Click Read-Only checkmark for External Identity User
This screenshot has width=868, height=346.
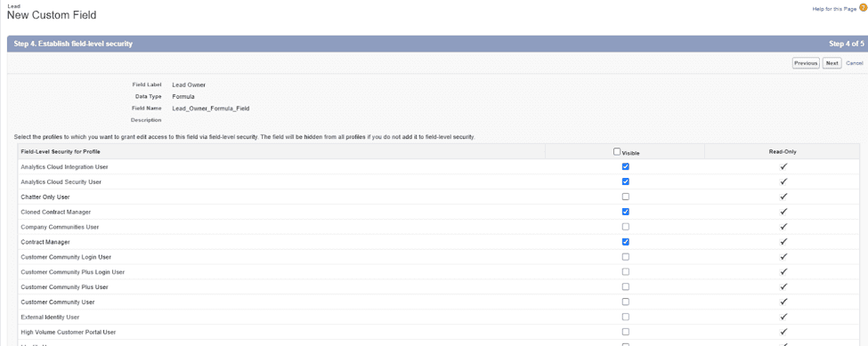[x=783, y=317]
